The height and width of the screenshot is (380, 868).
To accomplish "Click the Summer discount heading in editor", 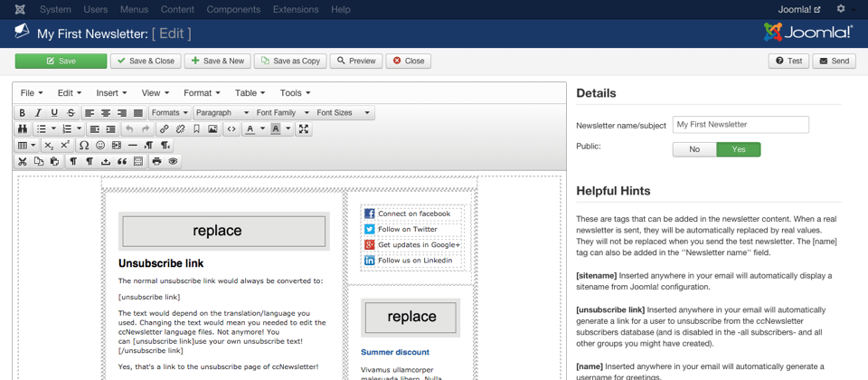I will point(395,352).
